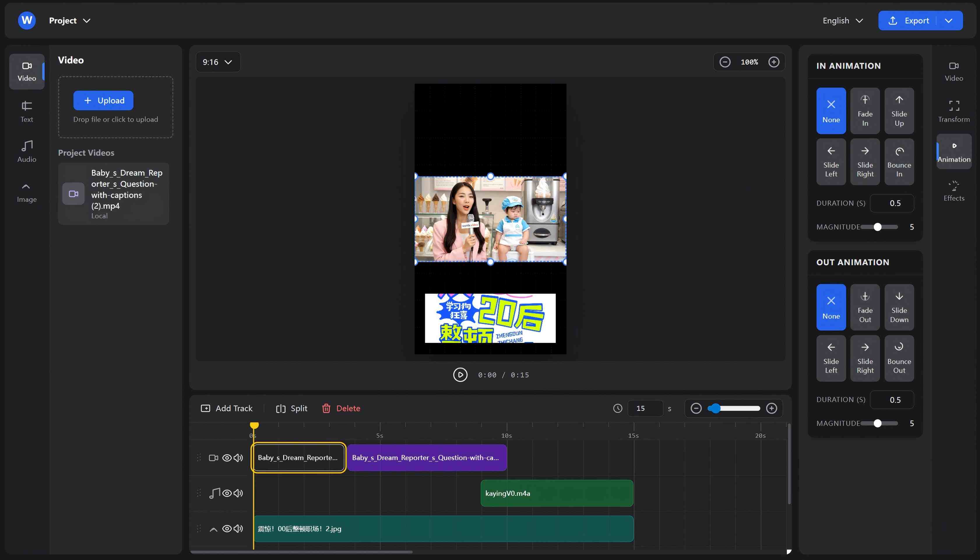Viewport: 980px width, 560px height.
Task: Open the Transform panel on the right
Action: click(x=953, y=111)
